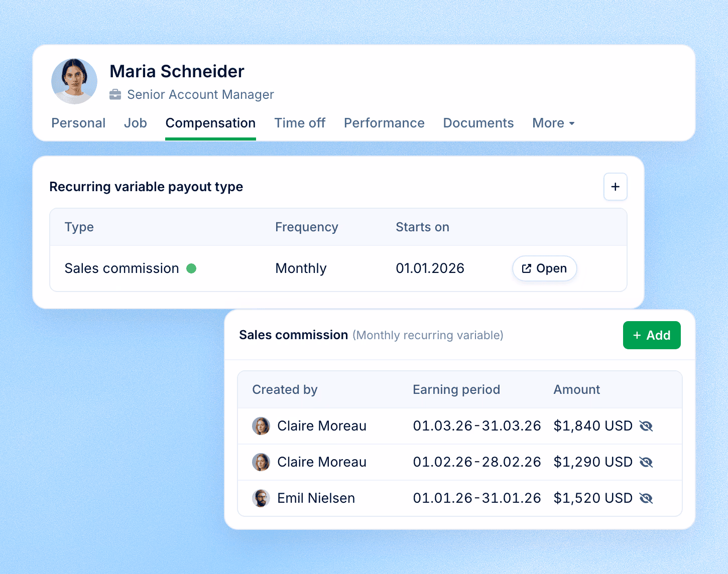Viewport: 728px width, 574px height.
Task: Toggle visibility of the $1,520 USD amount
Action: pyautogui.click(x=646, y=498)
